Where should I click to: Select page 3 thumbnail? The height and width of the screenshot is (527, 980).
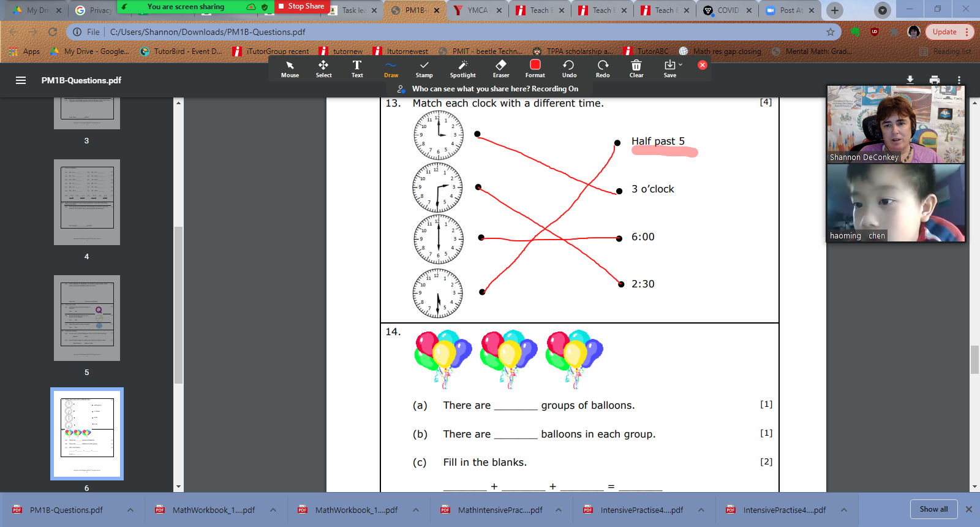[87, 113]
